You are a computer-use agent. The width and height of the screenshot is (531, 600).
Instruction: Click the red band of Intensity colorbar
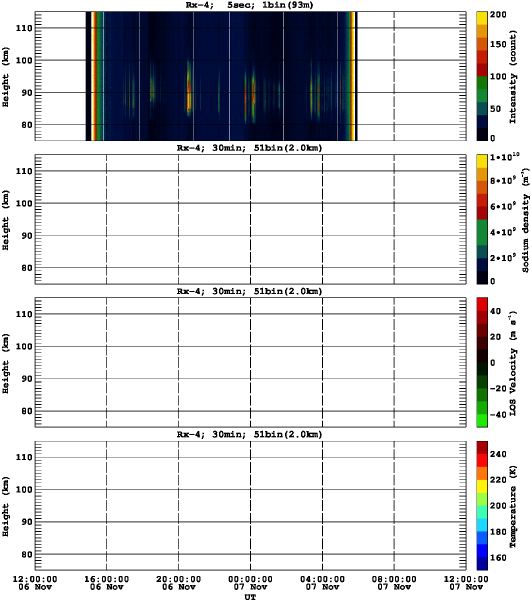(482, 63)
